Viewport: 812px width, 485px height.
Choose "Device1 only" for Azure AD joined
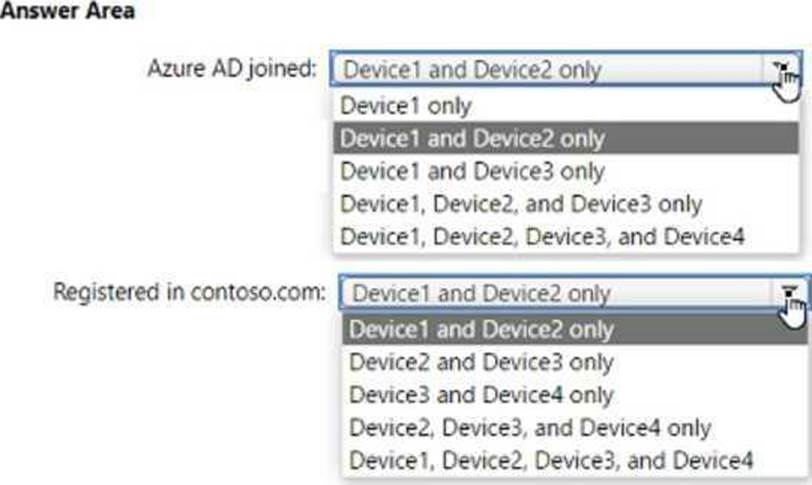[406, 105]
